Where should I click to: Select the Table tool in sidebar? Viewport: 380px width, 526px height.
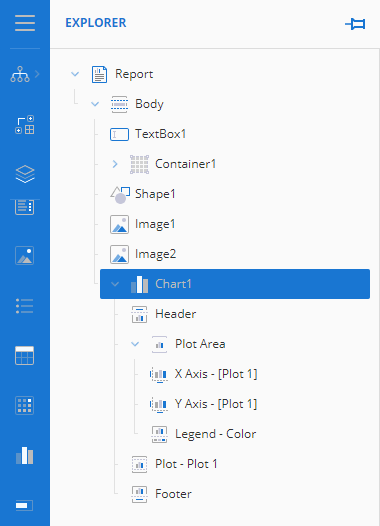(x=24, y=356)
